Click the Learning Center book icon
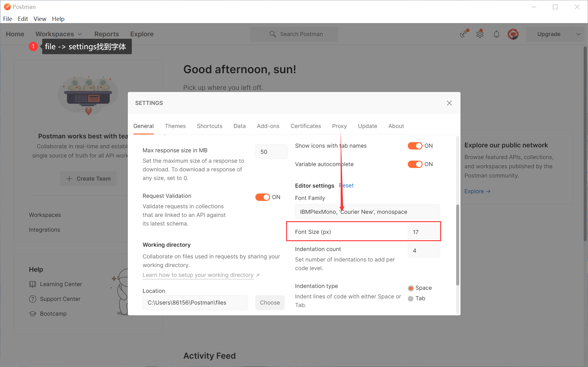 point(33,284)
